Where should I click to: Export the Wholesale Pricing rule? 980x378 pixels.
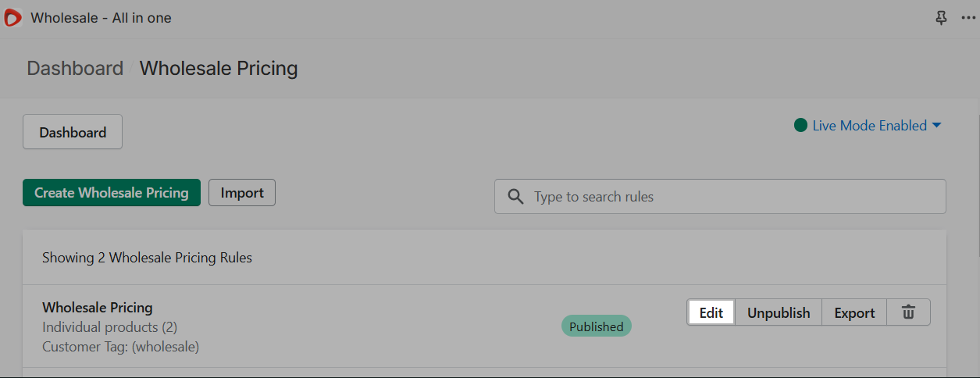(x=854, y=312)
